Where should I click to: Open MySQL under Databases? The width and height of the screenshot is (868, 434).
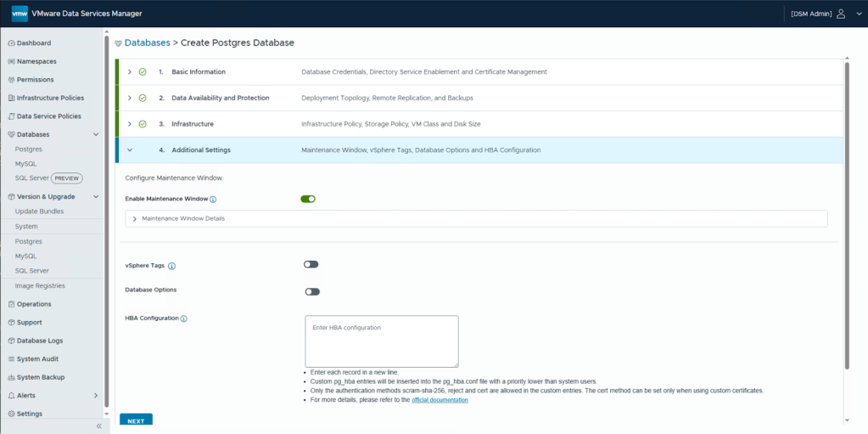point(26,164)
